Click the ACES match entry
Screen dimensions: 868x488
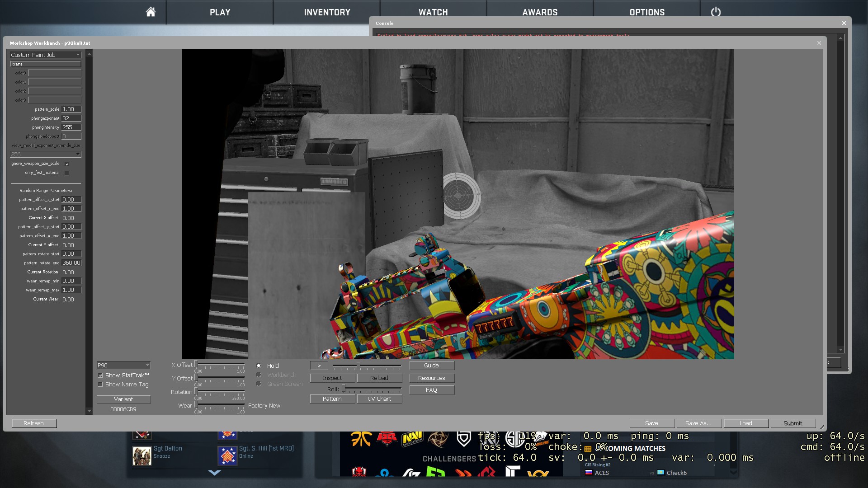coord(602,473)
